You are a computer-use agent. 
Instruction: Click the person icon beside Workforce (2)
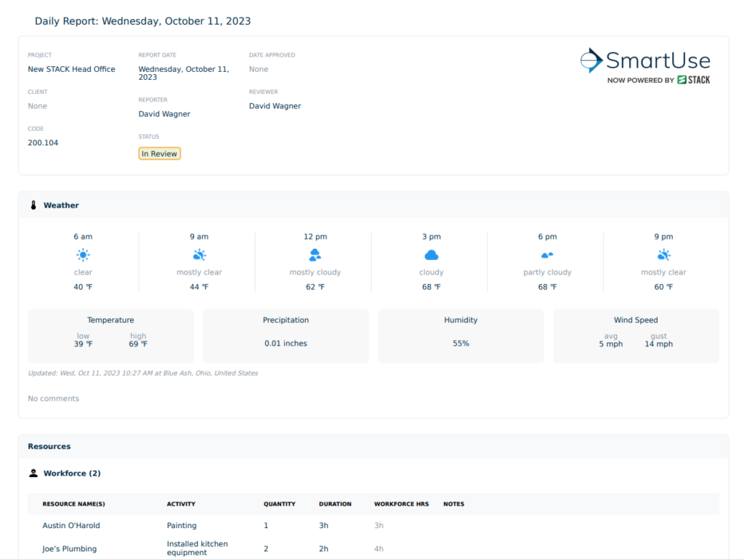33,473
